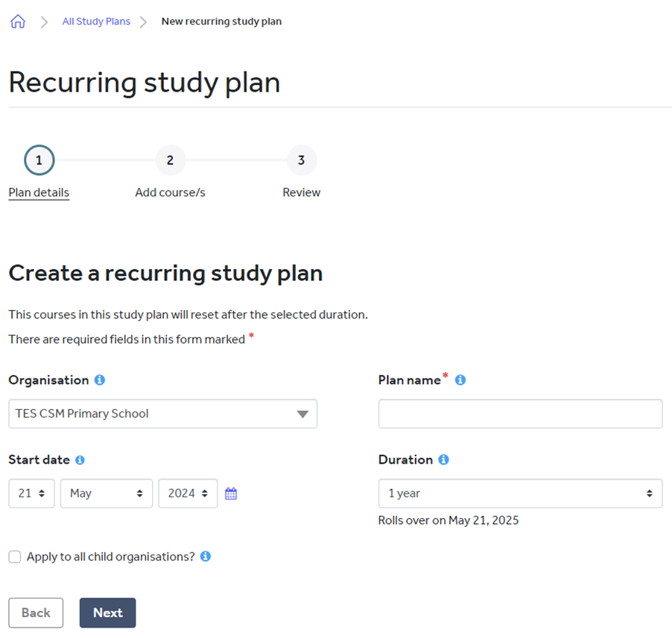The width and height of the screenshot is (672, 638).
Task: Click the Back button
Action: (x=36, y=613)
